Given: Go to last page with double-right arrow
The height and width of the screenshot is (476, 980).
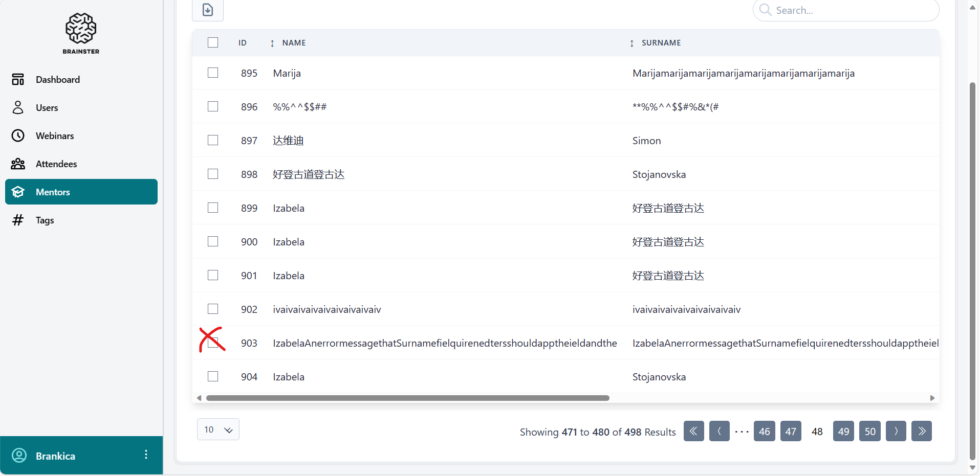Looking at the screenshot, I should pos(921,431).
